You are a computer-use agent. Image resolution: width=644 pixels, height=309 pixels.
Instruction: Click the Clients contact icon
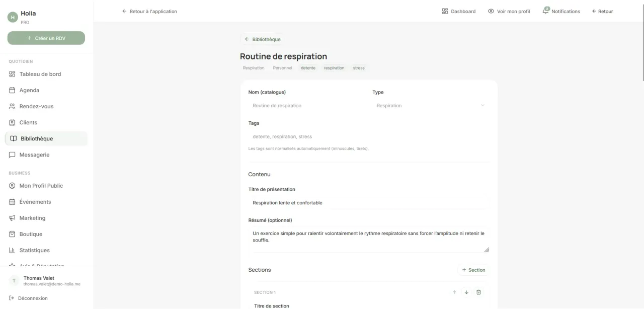(13, 122)
